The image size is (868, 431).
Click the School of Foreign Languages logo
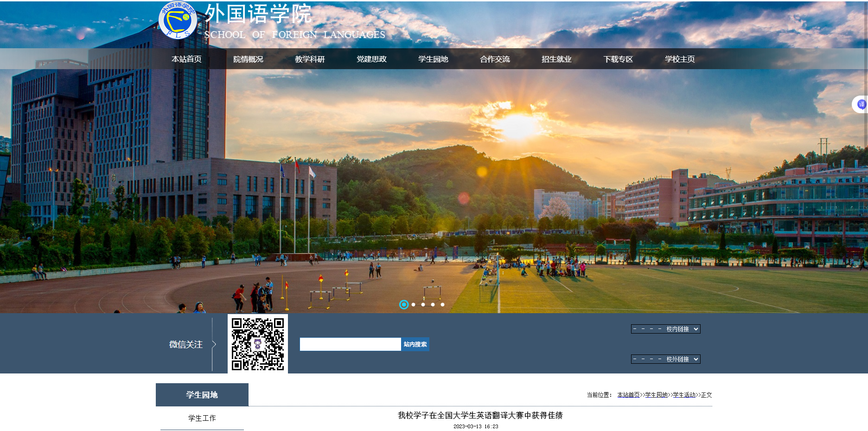coord(178,20)
